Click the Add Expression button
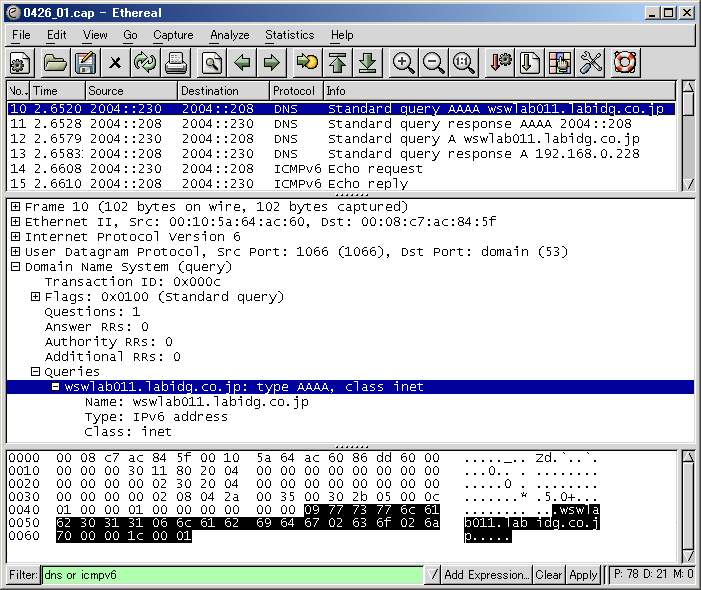The height and width of the screenshot is (590, 701). coord(486,575)
